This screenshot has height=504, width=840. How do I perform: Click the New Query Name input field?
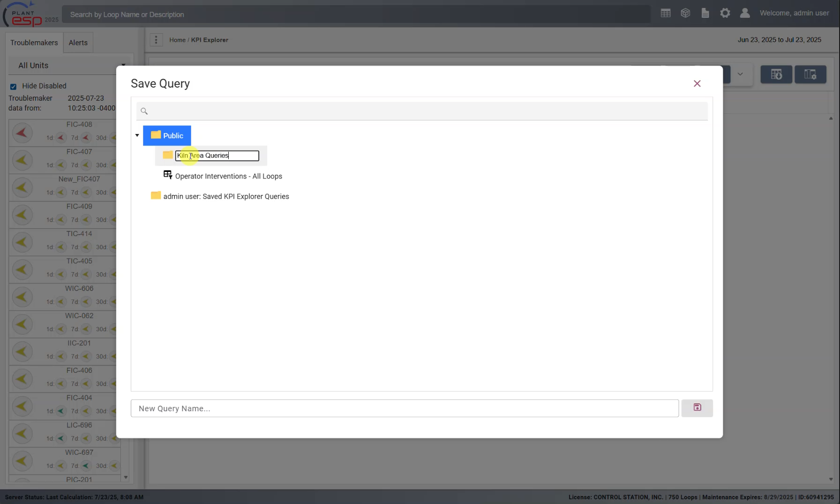point(405,408)
